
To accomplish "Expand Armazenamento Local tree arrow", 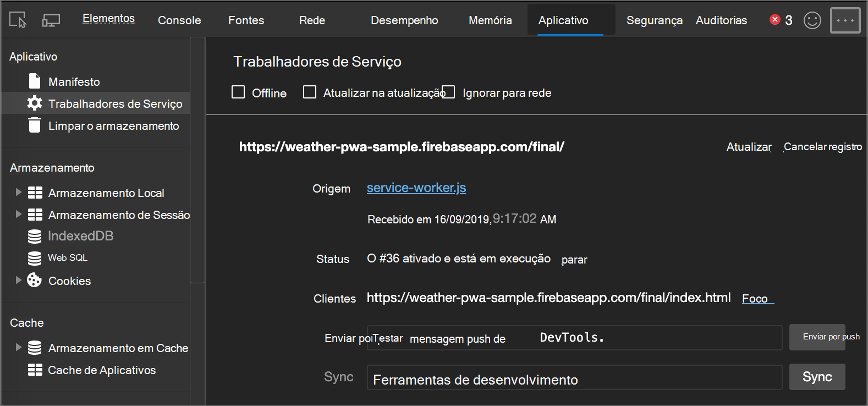I will [18, 192].
